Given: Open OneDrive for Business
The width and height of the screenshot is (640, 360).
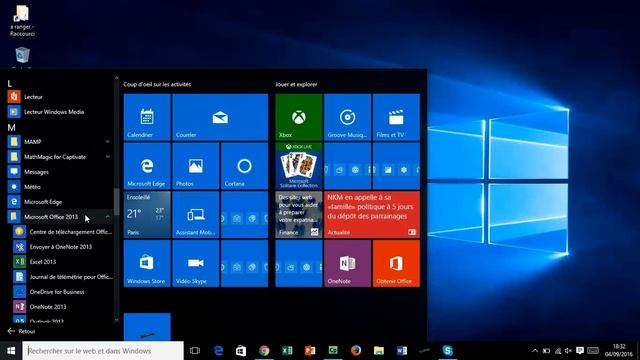Looking at the screenshot, I should [62, 292].
